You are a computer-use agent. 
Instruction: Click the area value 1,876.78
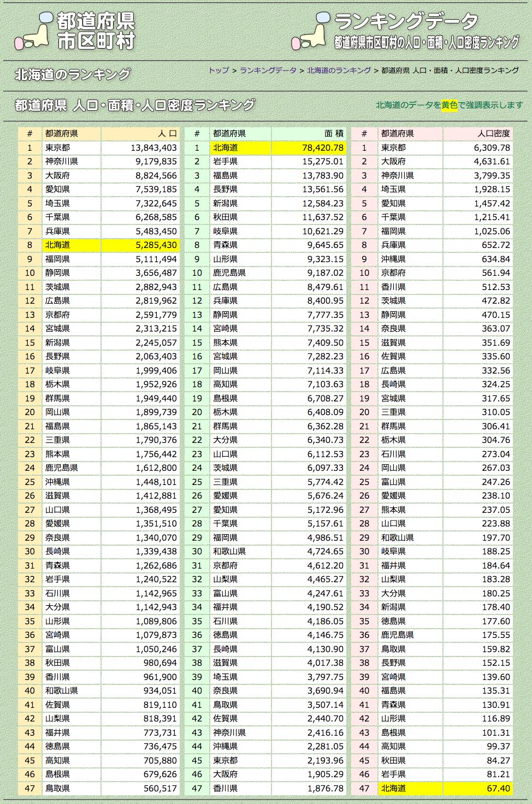coord(326,788)
